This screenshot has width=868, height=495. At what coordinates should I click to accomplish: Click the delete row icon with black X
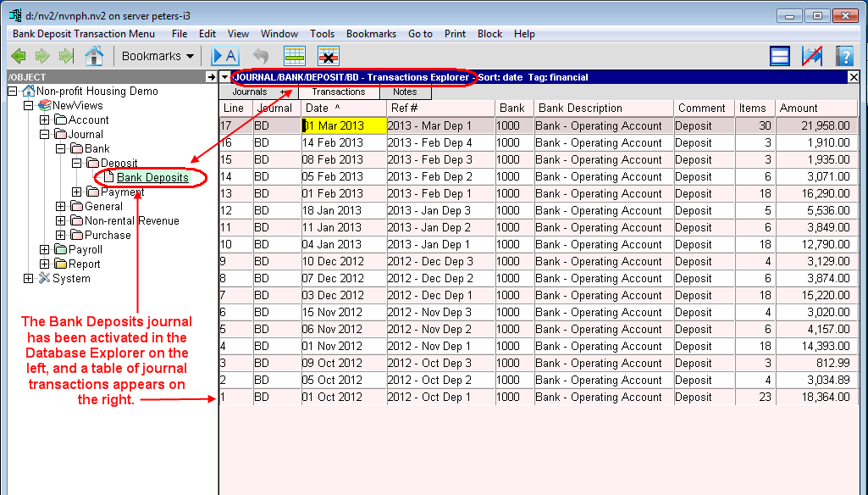[x=328, y=57]
